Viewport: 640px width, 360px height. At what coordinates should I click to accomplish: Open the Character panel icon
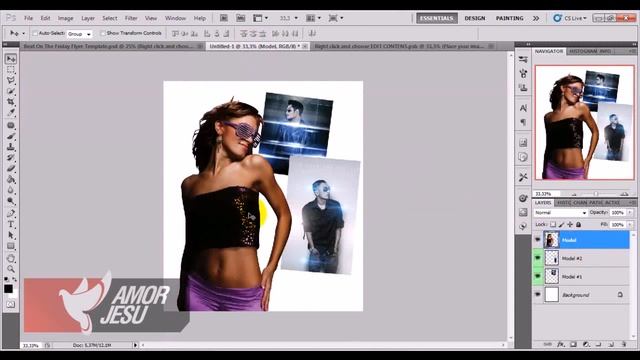pos(523,108)
